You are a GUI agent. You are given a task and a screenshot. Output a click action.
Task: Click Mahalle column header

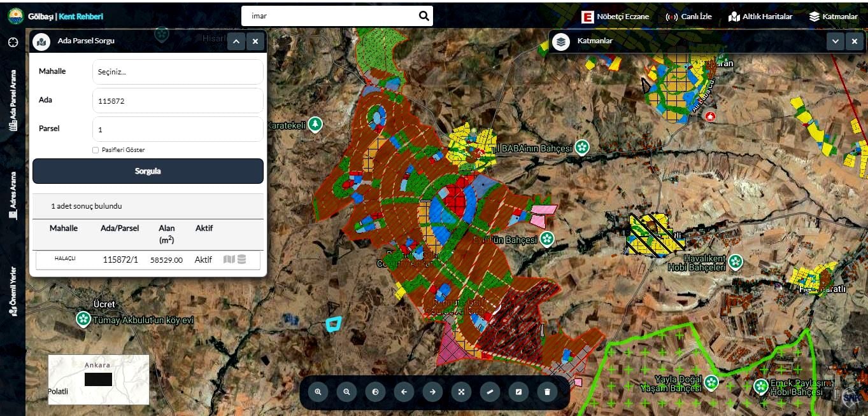pyautogui.click(x=64, y=228)
